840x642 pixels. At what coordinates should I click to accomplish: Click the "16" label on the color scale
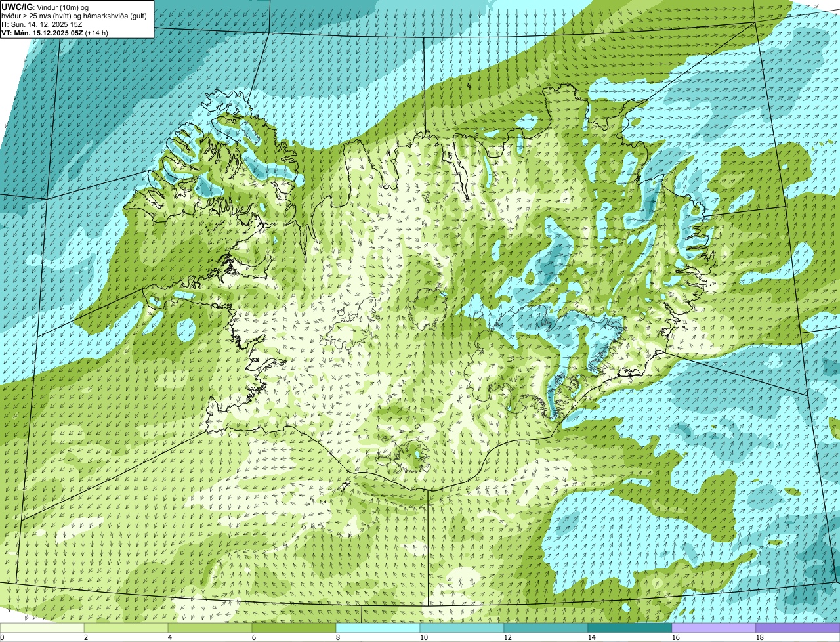(676, 637)
